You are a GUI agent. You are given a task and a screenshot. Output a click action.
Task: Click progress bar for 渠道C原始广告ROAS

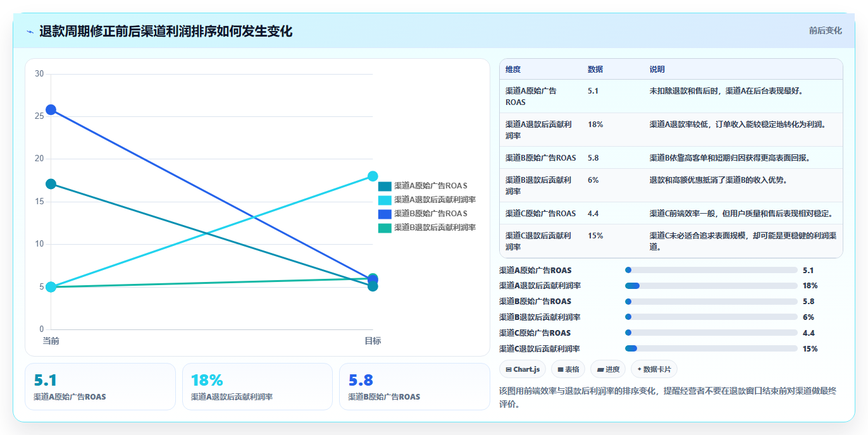pyautogui.click(x=711, y=333)
